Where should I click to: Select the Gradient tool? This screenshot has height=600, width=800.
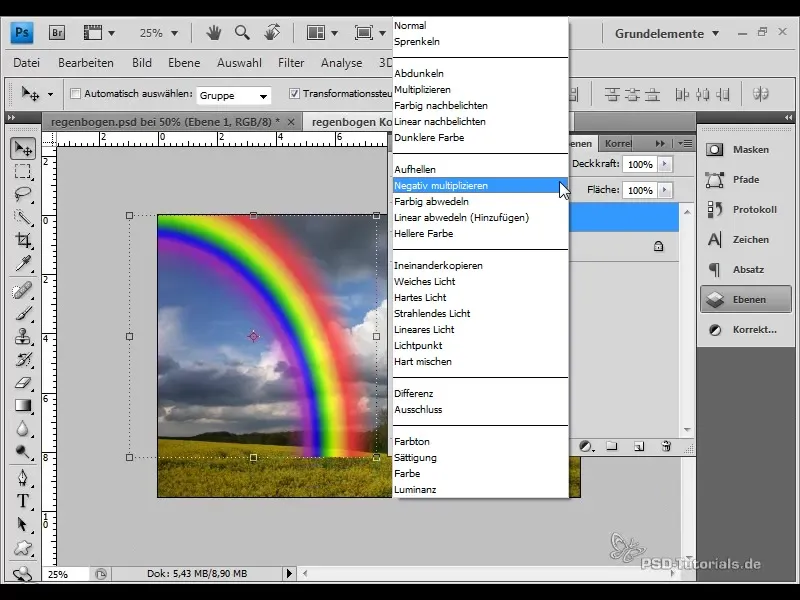(23, 406)
